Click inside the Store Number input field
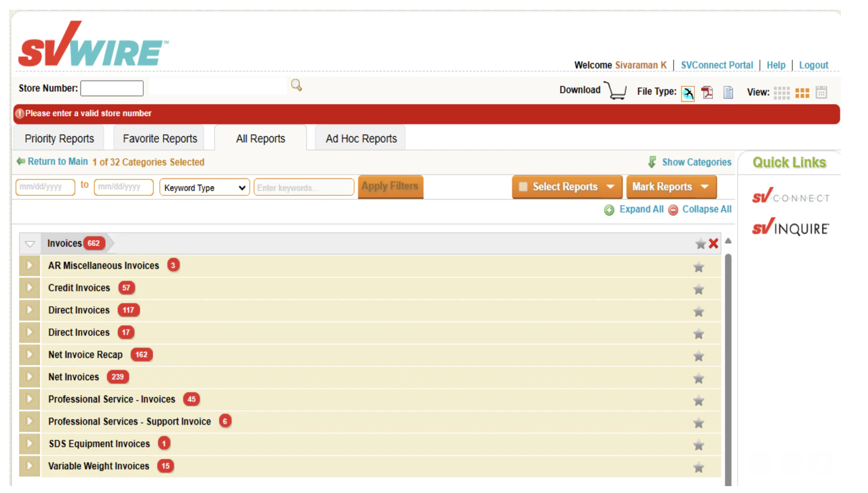Viewport: 868px width, 493px height. tap(112, 88)
